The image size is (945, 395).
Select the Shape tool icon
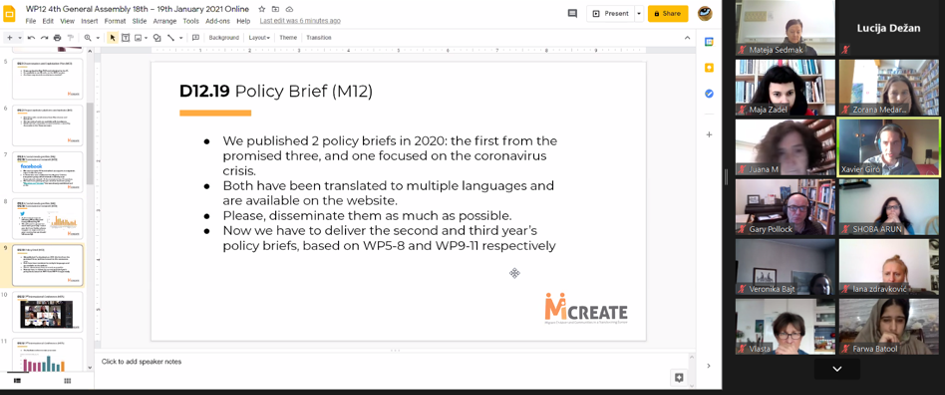pos(157,37)
